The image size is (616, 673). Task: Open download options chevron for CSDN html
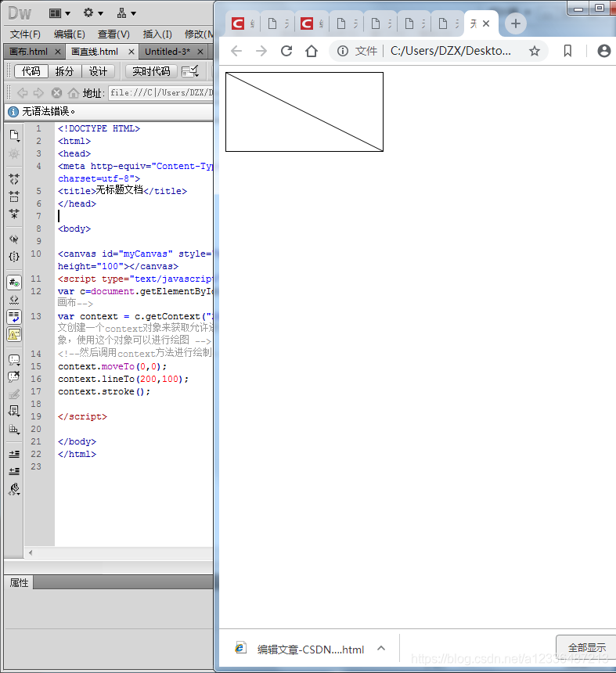(x=381, y=648)
